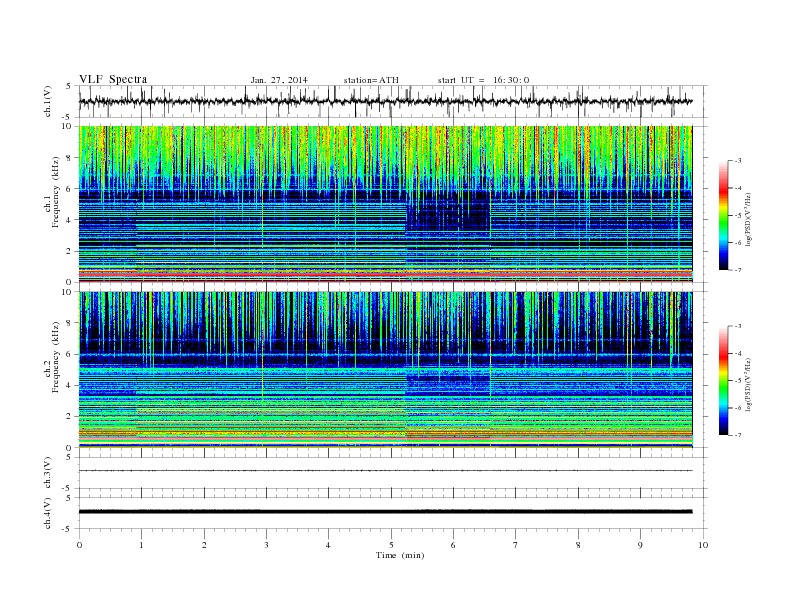
Task: Click the "-5" tick on ch.2 color bar
Action: pos(738,380)
